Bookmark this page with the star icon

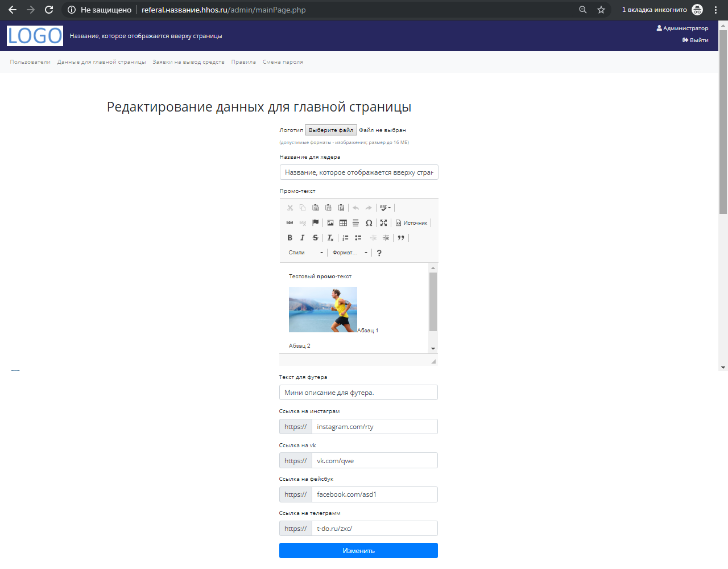click(601, 10)
